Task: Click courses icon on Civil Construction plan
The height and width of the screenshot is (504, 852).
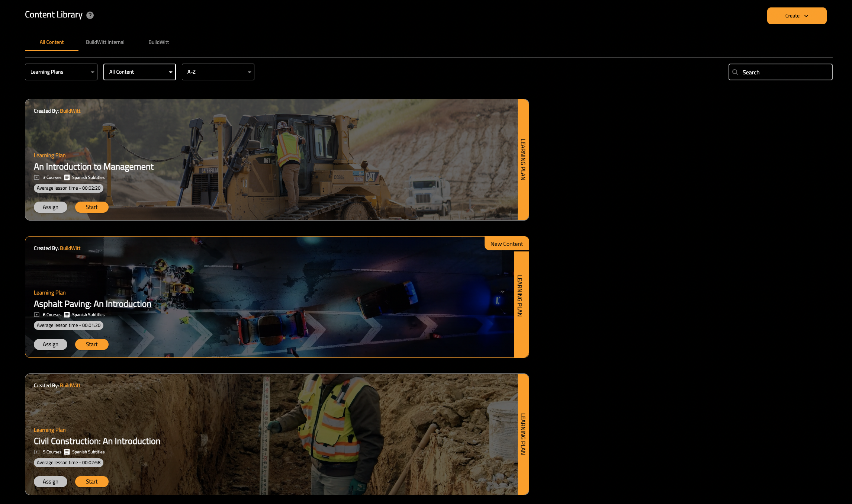Action: tap(37, 452)
